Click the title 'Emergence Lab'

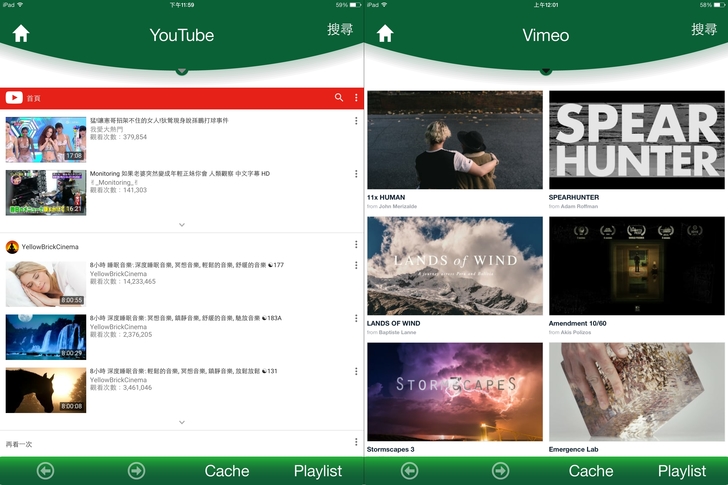pos(573,449)
